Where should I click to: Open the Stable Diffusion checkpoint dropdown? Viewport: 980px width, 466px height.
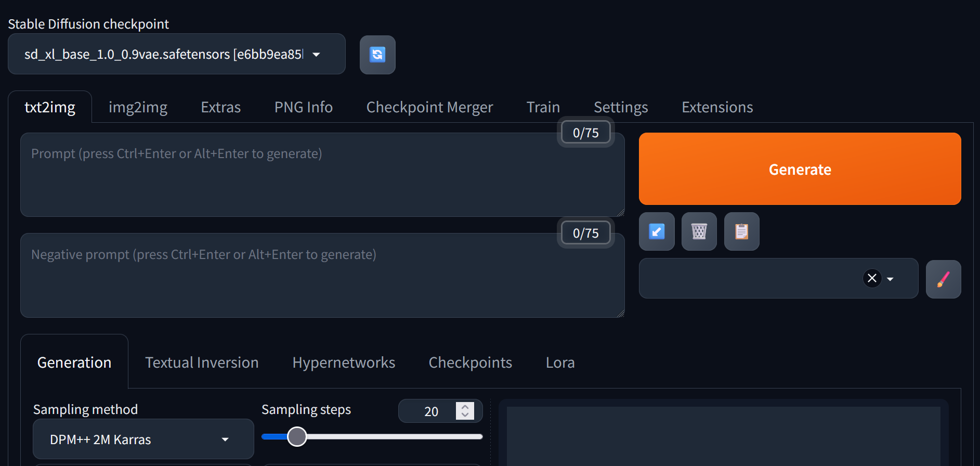tap(177, 54)
